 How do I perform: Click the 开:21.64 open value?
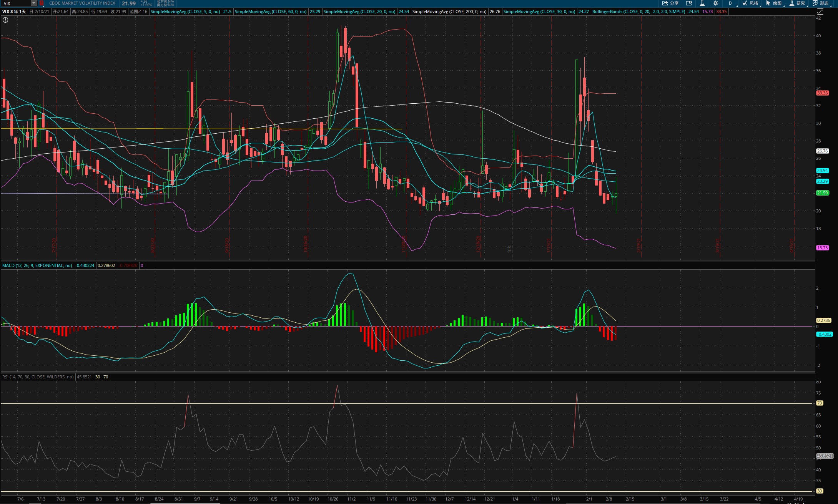(x=60, y=12)
